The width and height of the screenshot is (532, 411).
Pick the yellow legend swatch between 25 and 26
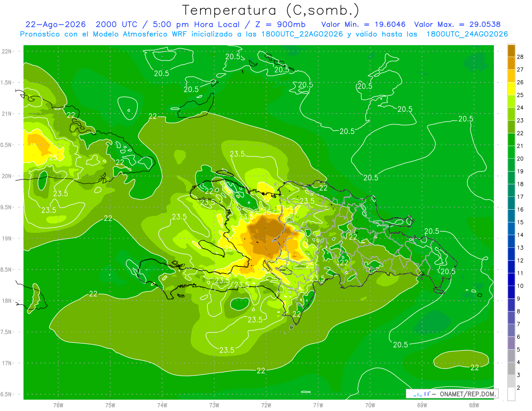point(511,89)
